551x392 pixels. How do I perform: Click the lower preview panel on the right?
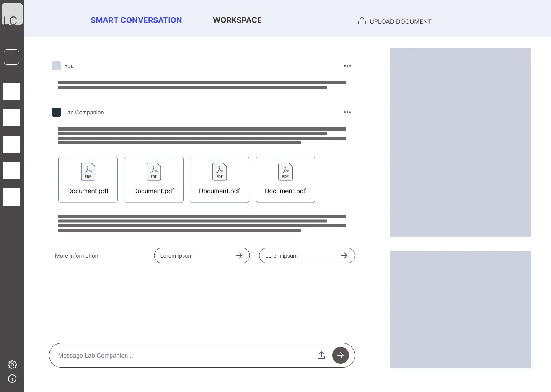pos(461,310)
